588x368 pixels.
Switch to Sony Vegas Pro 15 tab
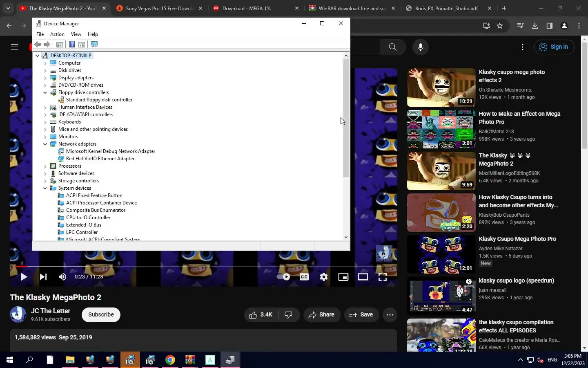coord(160,8)
